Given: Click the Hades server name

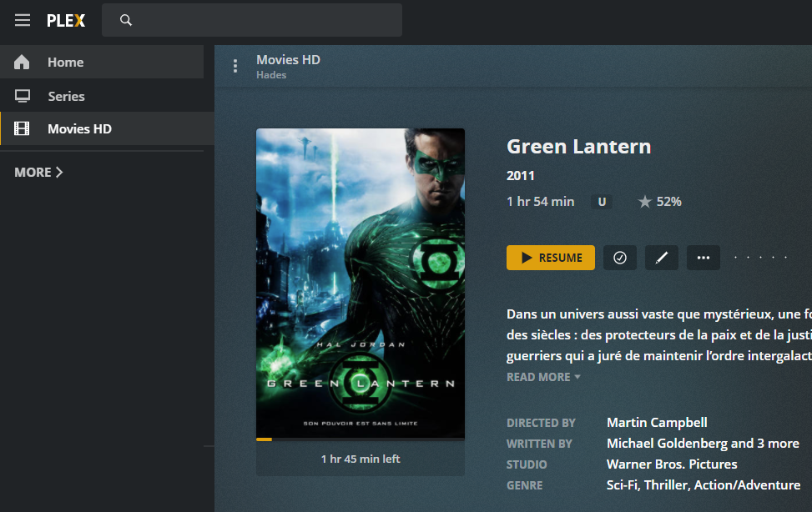Looking at the screenshot, I should point(271,75).
